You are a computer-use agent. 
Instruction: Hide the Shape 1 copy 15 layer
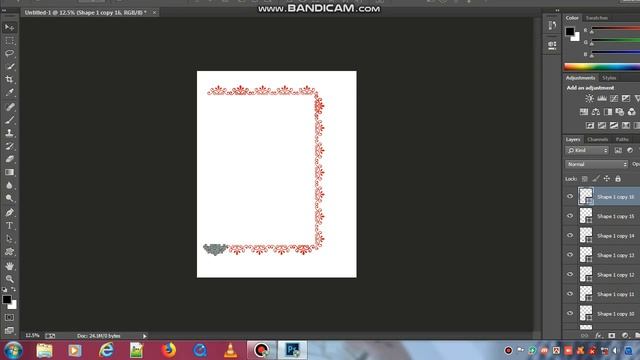pyautogui.click(x=570, y=216)
